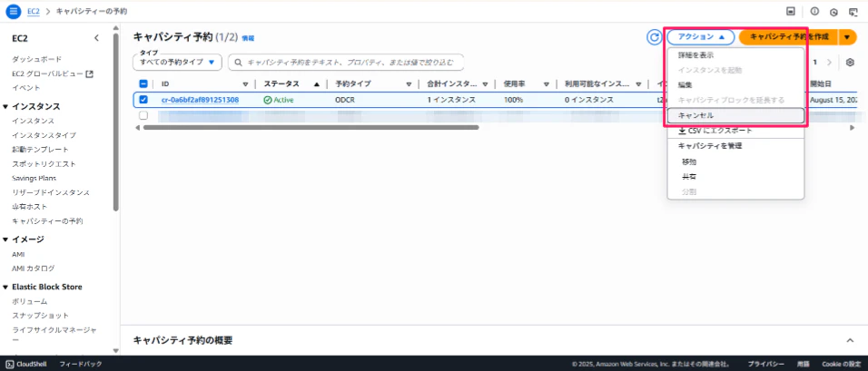
Task: Click the clock history icon in top bar
Action: tap(833, 12)
